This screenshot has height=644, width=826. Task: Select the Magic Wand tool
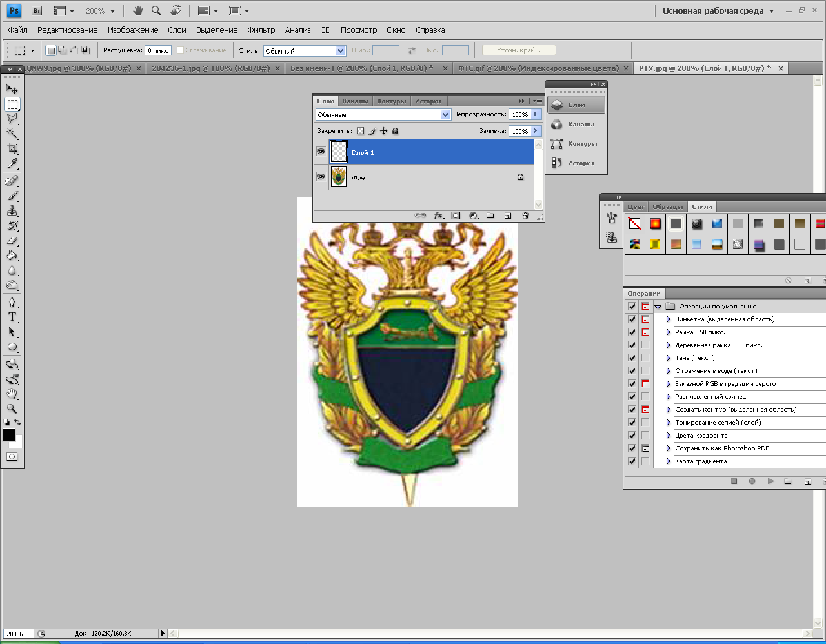[x=12, y=134]
